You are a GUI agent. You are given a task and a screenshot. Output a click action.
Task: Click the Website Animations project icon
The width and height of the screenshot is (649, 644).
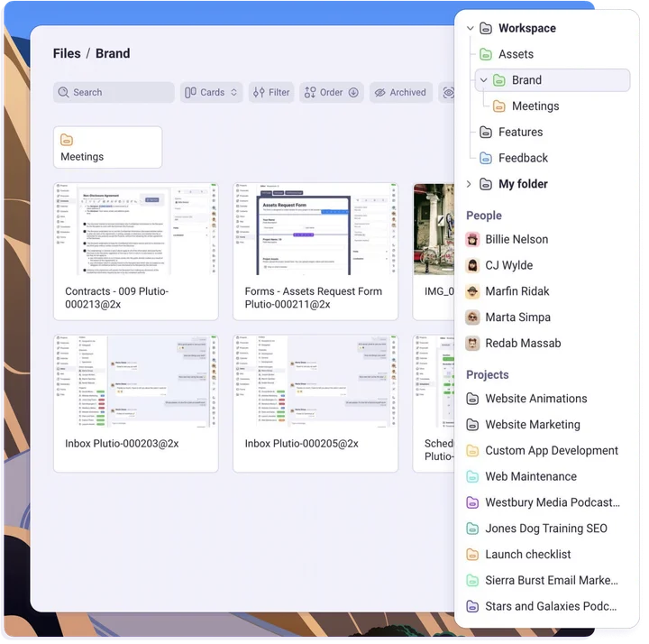point(472,399)
